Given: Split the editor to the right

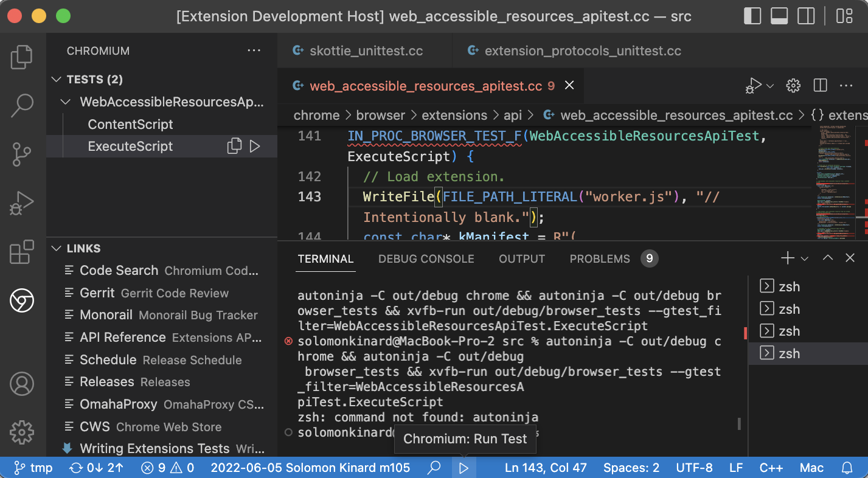Looking at the screenshot, I should (x=820, y=86).
